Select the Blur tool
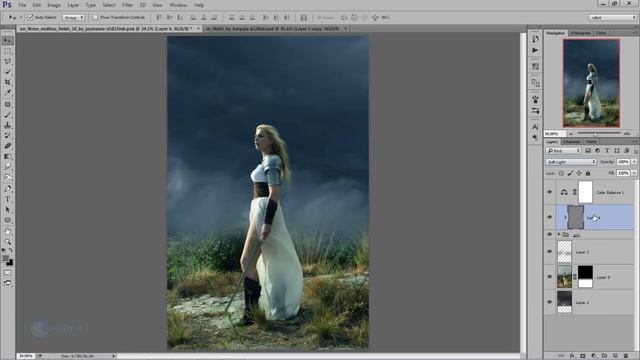This screenshot has height=360, width=640. tap(8, 167)
